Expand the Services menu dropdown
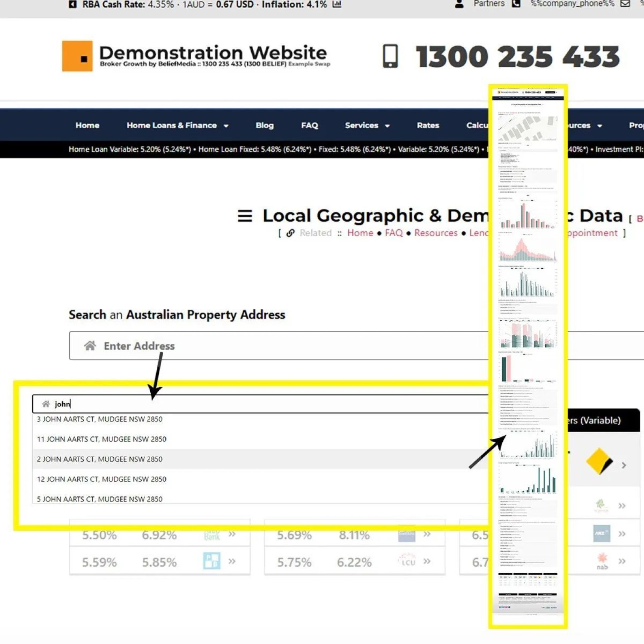 point(367,125)
